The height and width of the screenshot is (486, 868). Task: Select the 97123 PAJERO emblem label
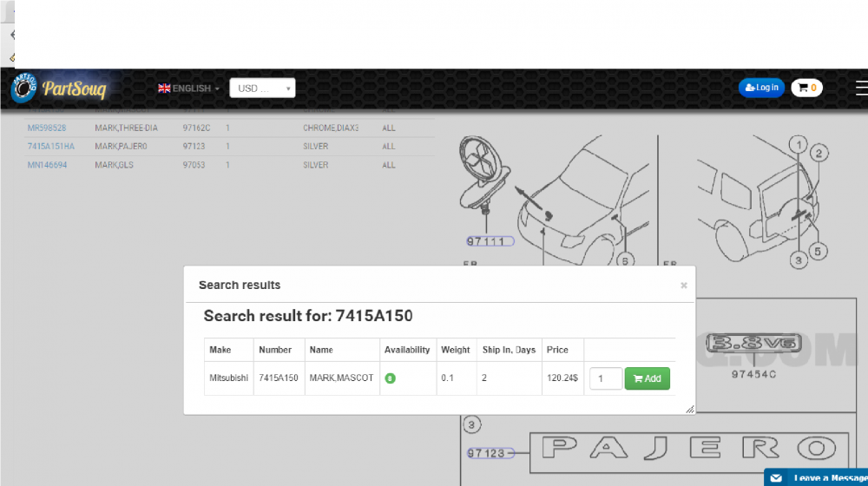pos(488,453)
